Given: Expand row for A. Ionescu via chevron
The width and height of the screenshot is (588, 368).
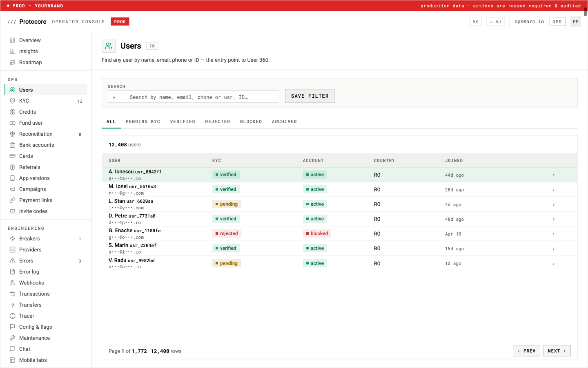Looking at the screenshot, I should pyautogui.click(x=554, y=175).
